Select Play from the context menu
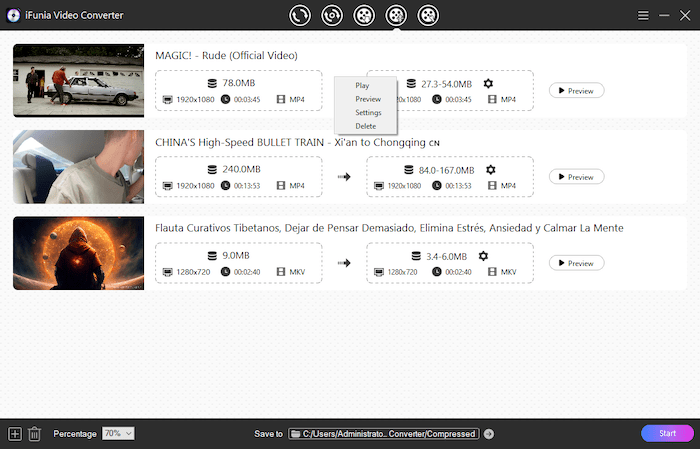This screenshot has height=449, width=700. (362, 86)
